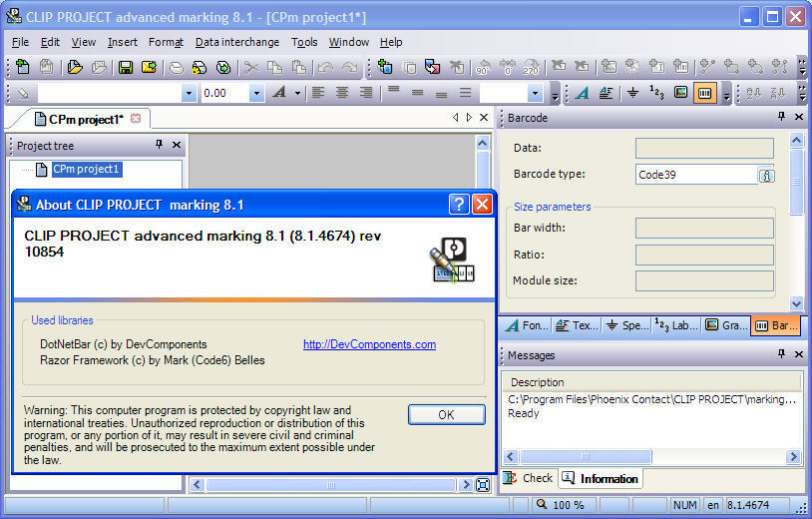Screen dimensions: 812x519
Task: Click OK in the About dialog
Action: point(446,415)
